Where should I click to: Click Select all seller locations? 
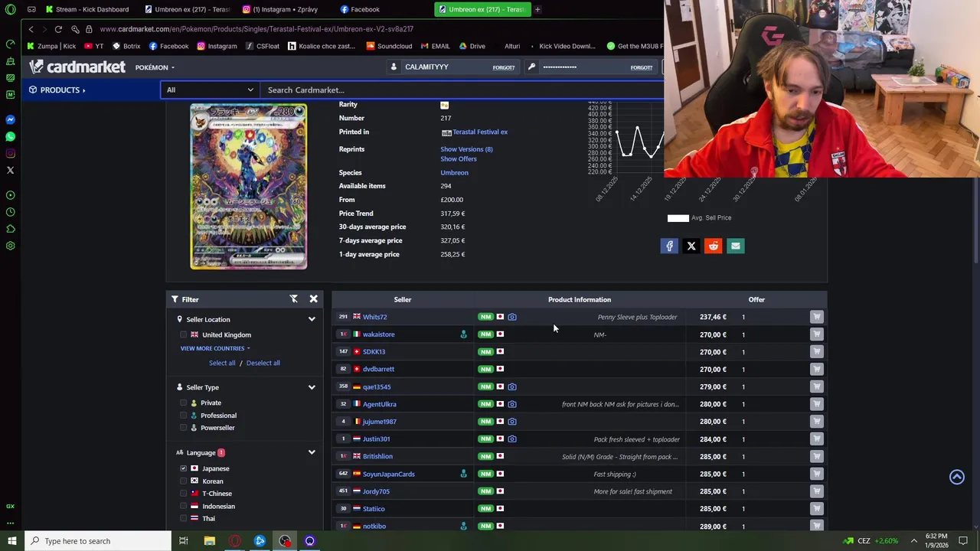(x=222, y=363)
